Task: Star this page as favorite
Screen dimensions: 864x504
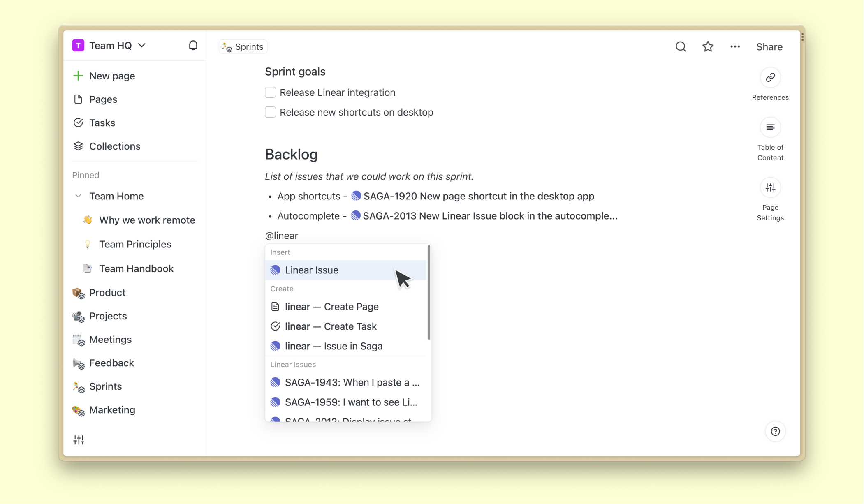Action: 708,47
